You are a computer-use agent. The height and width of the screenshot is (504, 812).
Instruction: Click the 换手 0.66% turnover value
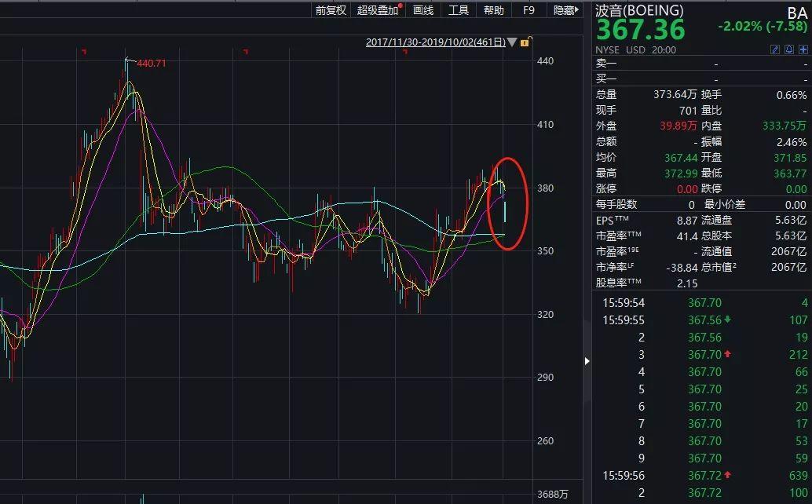tap(792, 95)
